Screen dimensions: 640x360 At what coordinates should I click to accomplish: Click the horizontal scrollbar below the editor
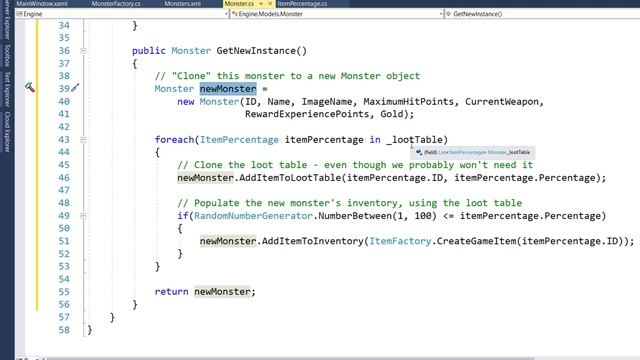click(290, 358)
